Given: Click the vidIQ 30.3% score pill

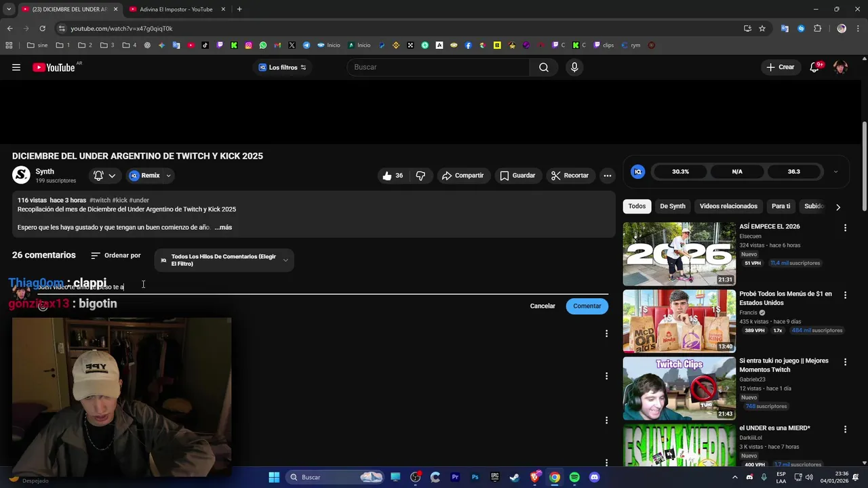Looking at the screenshot, I should coord(680,171).
